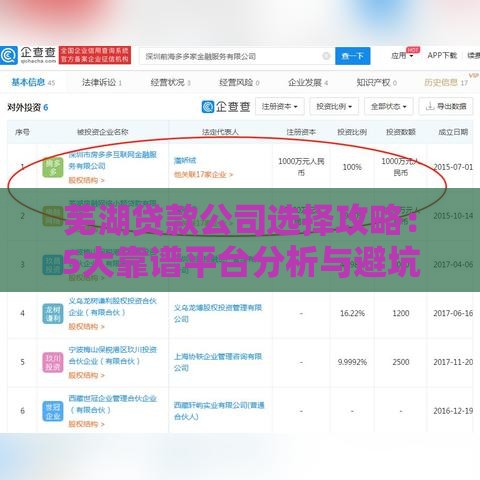480x480 pixels.
Task: Click the 2017-06-16 date cell
Action: (453, 313)
